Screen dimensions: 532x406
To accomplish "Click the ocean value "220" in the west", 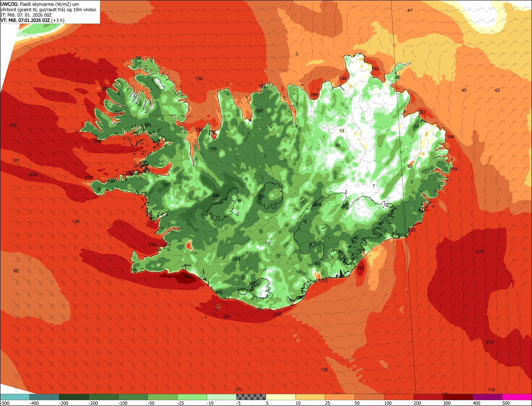I will click(33, 174).
